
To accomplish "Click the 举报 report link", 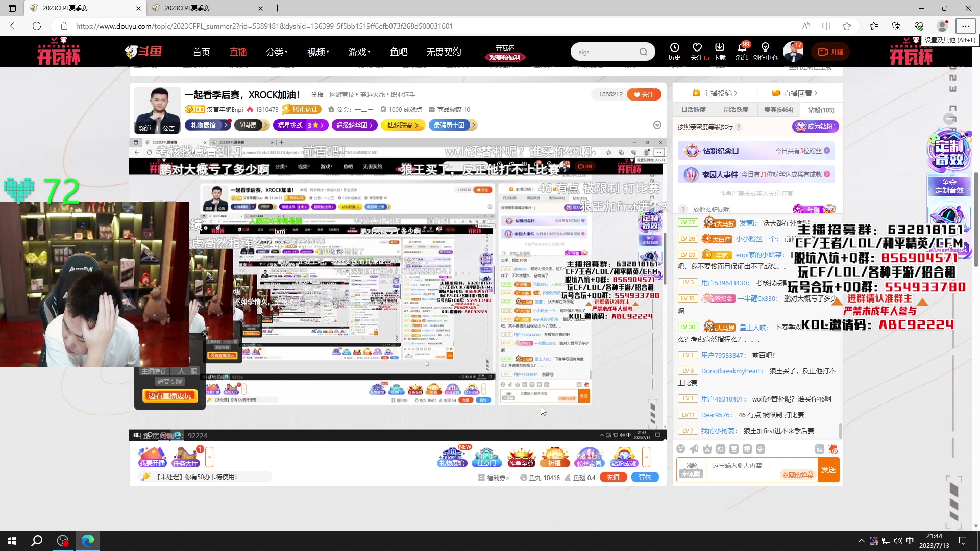I will click(317, 94).
